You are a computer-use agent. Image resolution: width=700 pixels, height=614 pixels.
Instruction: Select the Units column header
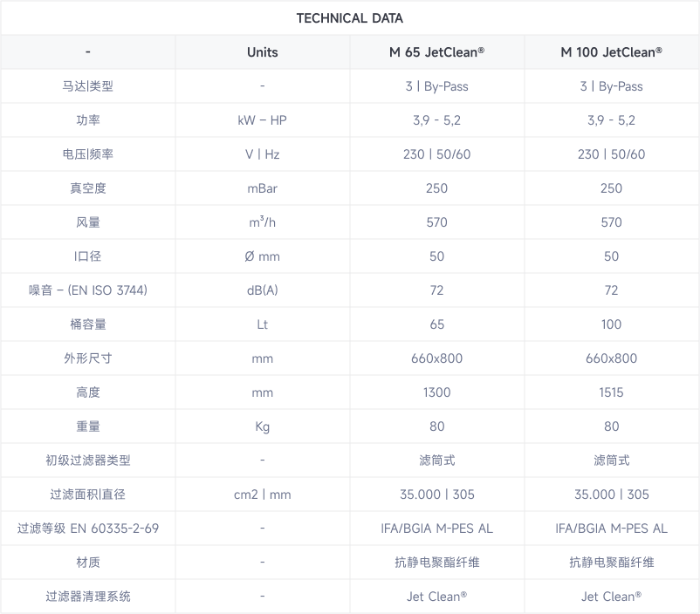point(262,52)
